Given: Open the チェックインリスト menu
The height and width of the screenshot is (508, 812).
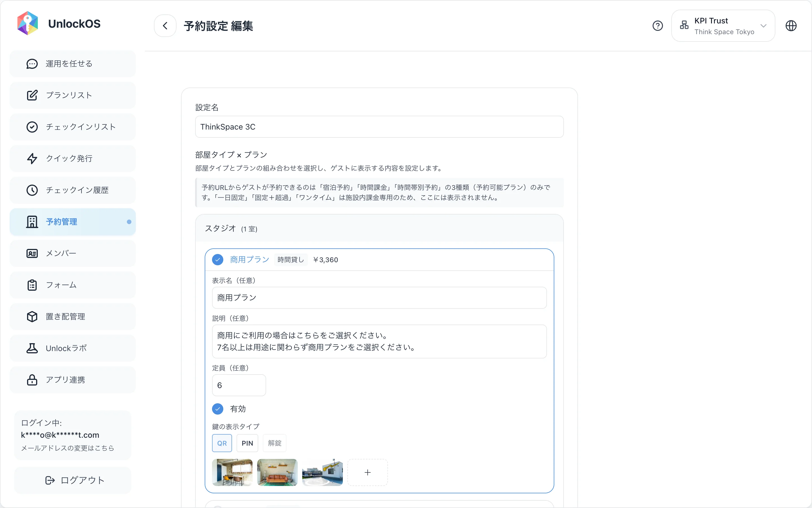Looking at the screenshot, I should [73, 127].
